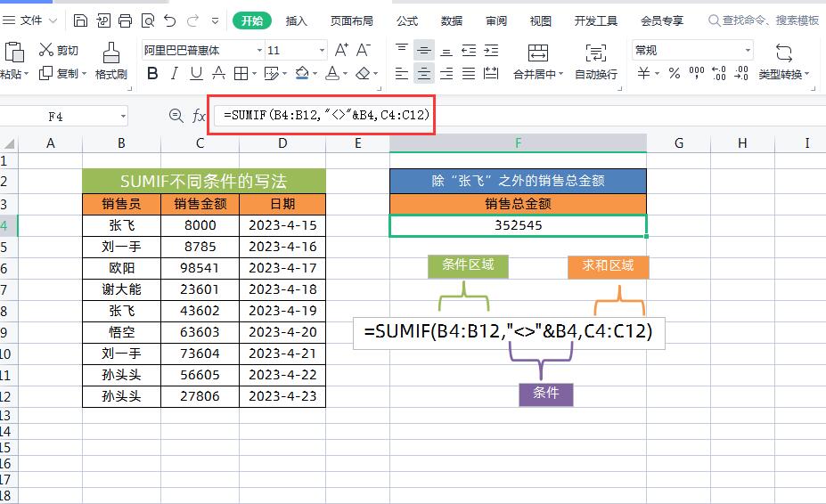Click the formula bar input field

point(519,115)
